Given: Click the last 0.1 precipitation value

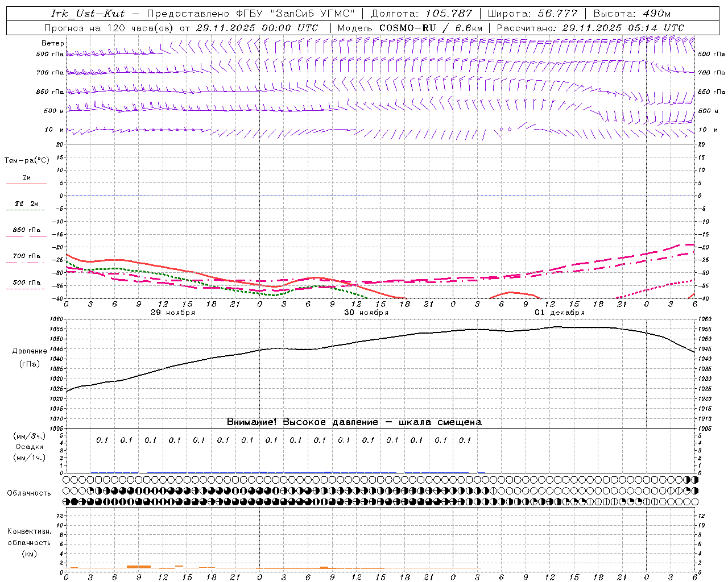Looking at the screenshot, I should tap(465, 440).
